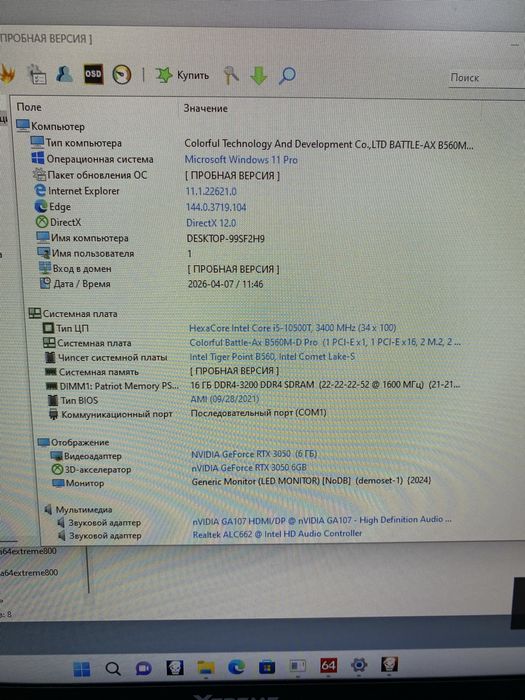This screenshot has height=700, width=525.
Task: Select the 2026-04-07 / 11:46 date value
Action: pos(225,284)
